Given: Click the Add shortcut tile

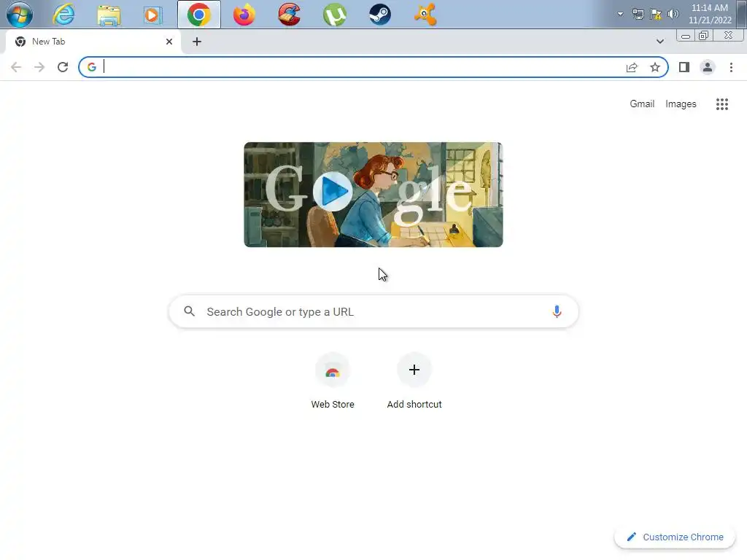Looking at the screenshot, I should tap(414, 381).
